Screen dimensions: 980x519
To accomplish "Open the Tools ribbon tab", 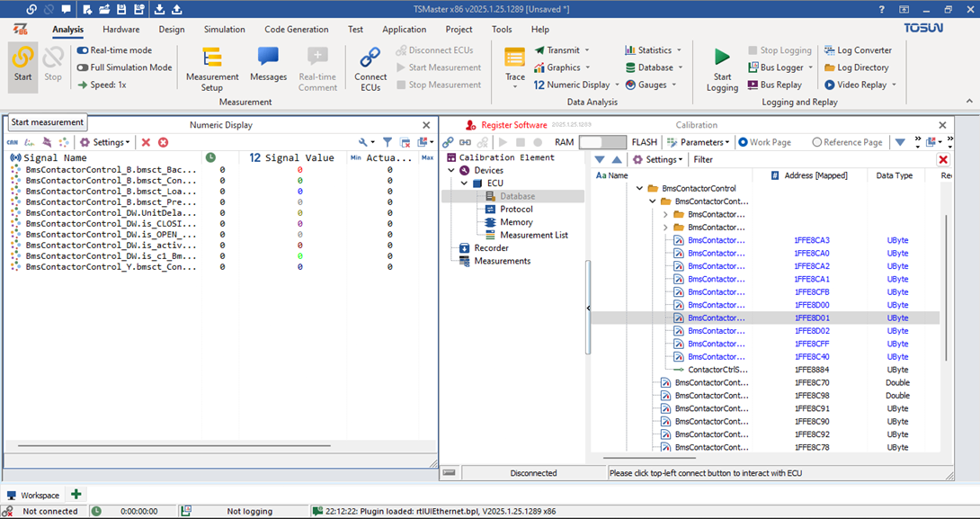I will click(502, 30).
